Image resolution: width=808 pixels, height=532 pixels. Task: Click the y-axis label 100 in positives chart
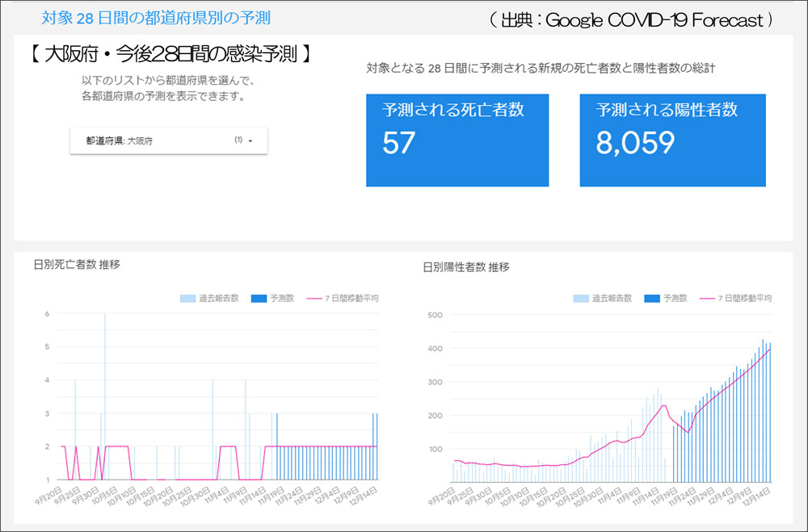pos(435,449)
